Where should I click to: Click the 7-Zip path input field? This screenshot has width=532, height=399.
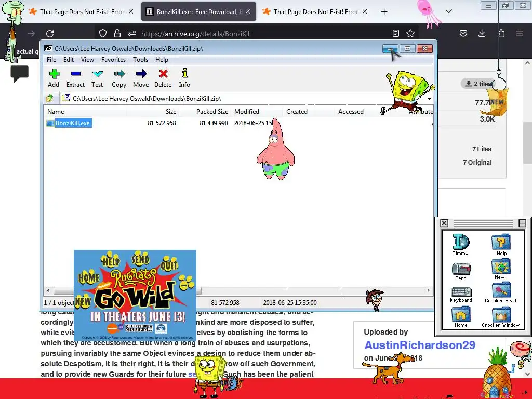coord(243,98)
